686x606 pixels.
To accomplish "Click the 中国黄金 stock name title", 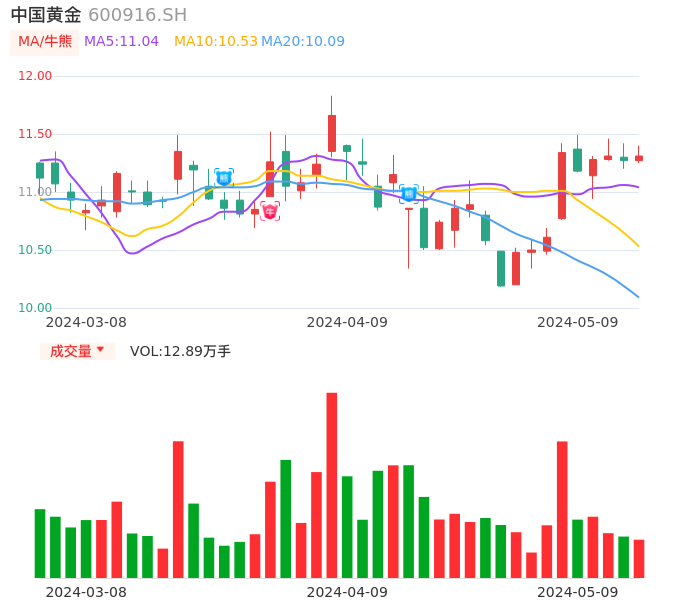I will pos(46,15).
